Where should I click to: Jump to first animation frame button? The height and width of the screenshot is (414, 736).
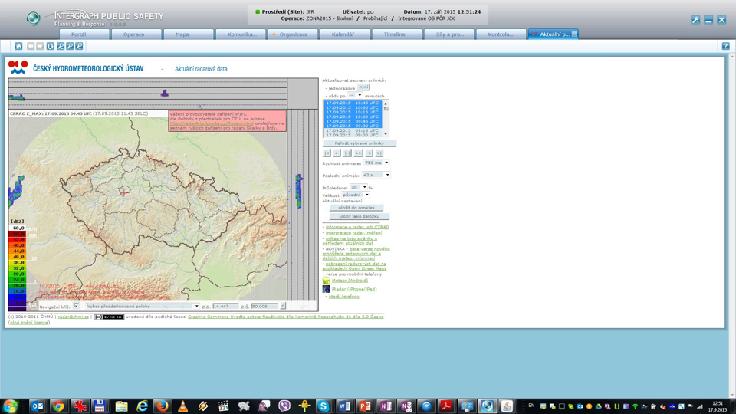click(x=327, y=153)
